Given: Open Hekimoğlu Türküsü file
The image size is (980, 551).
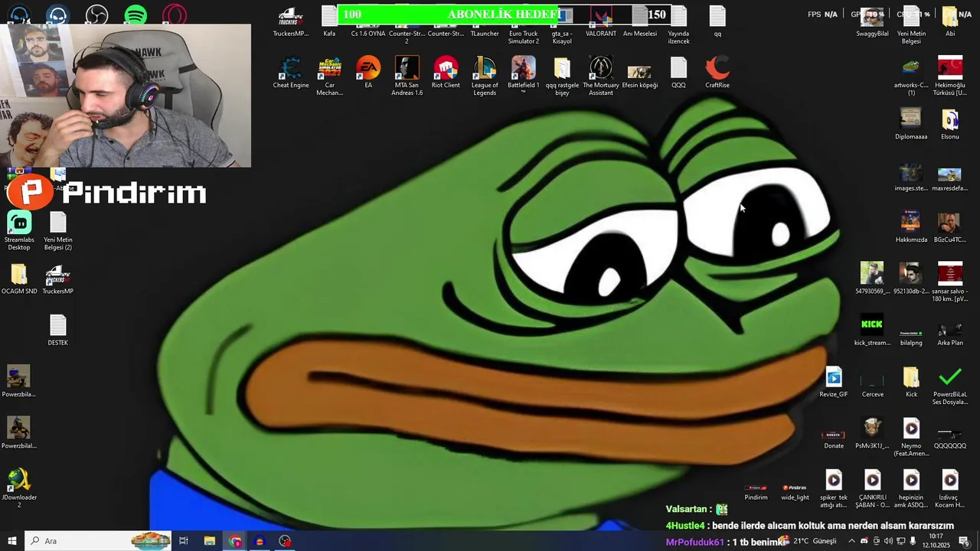Looking at the screenshot, I should tap(950, 77).
